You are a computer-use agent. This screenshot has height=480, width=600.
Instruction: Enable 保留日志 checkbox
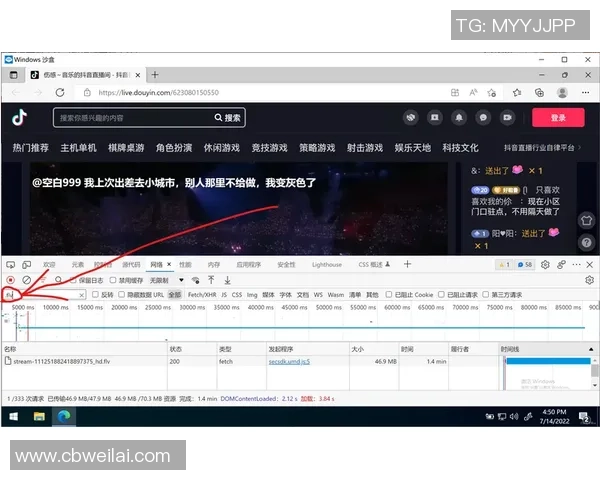[74, 280]
